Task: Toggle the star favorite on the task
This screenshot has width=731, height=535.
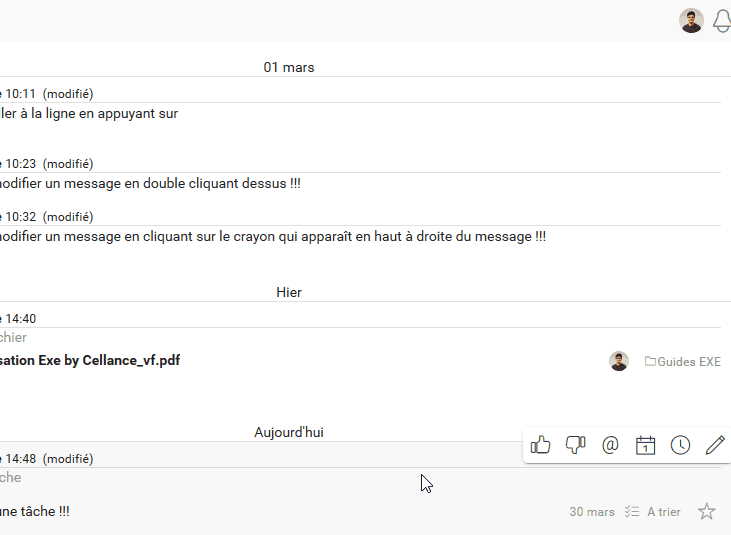Action: tap(706, 512)
